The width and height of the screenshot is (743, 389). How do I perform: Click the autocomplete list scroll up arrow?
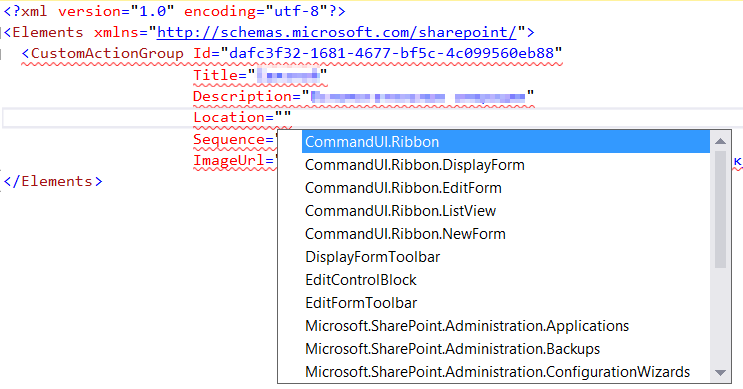pos(720,141)
